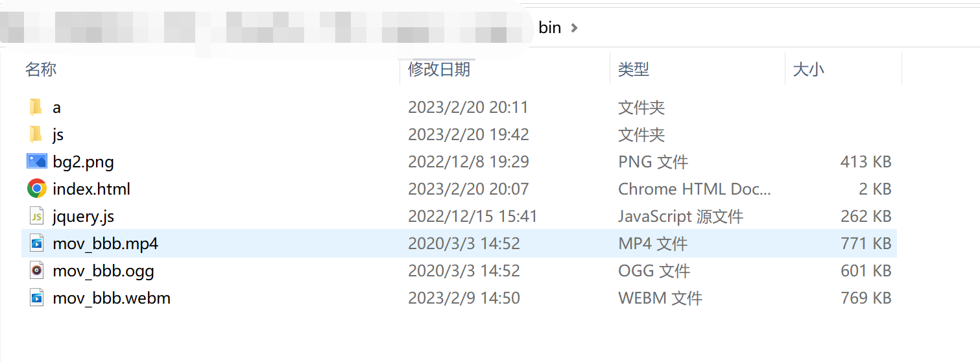
Task: Select the jquery.js file name text
Action: tap(84, 216)
